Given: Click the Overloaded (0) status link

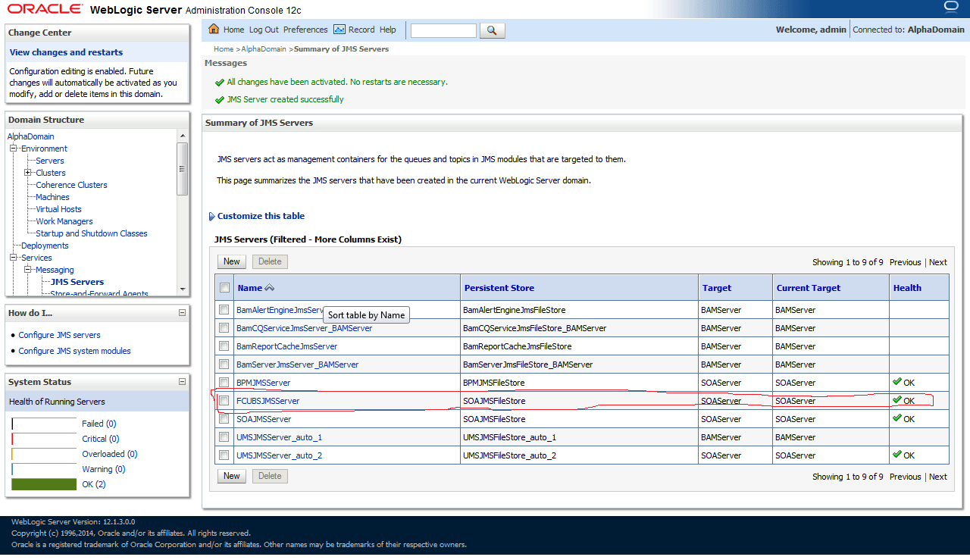Looking at the screenshot, I should [x=110, y=454].
